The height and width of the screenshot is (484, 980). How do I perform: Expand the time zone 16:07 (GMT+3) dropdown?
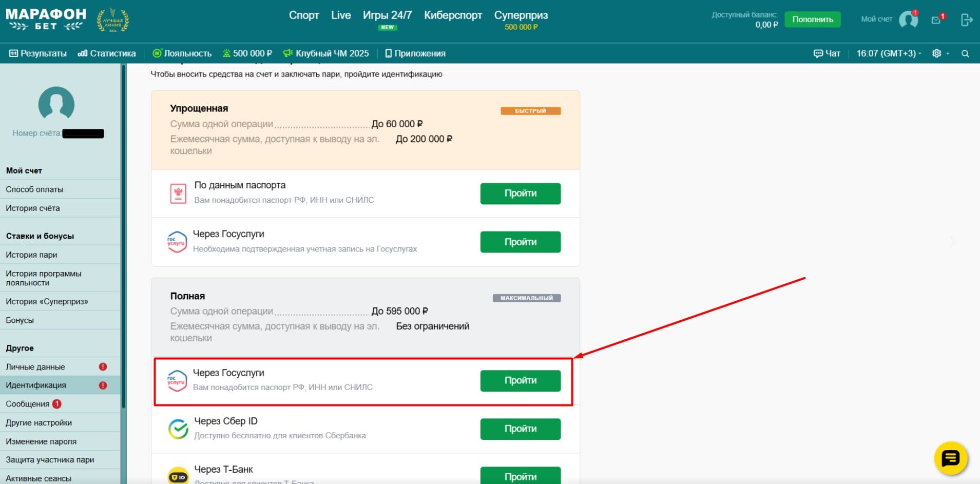(889, 53)
